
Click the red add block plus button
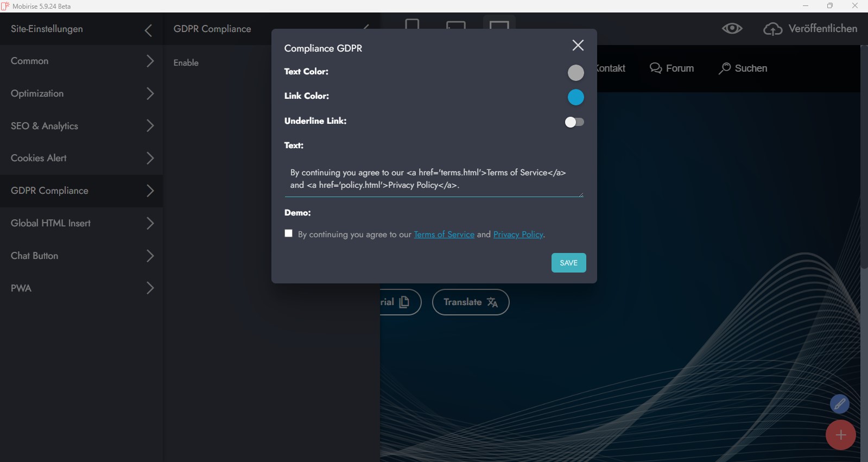click(840, 435)
